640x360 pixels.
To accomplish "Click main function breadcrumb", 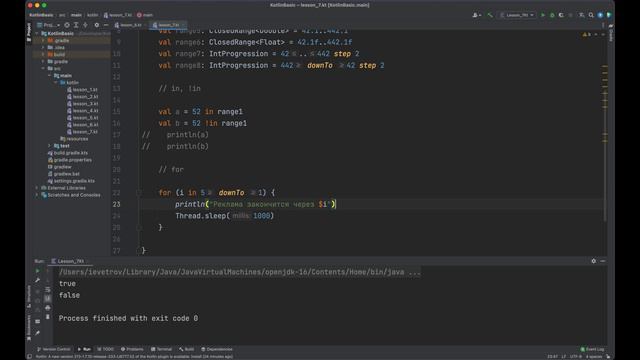I will pos(145,15).
